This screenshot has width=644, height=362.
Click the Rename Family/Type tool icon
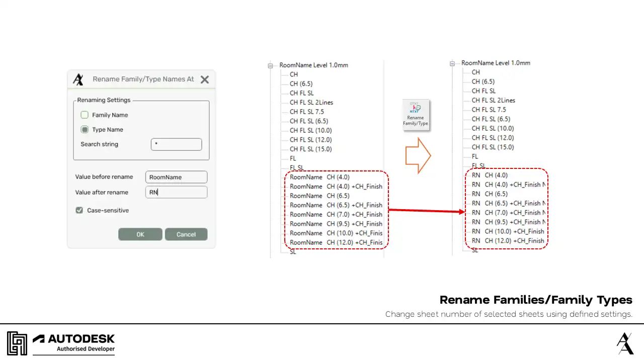coord(416,115)
